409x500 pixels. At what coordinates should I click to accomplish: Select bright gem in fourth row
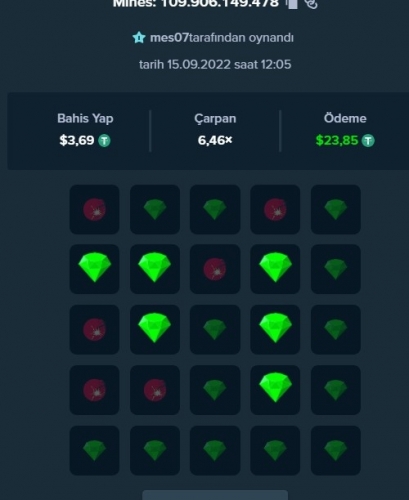pos(275,390)
